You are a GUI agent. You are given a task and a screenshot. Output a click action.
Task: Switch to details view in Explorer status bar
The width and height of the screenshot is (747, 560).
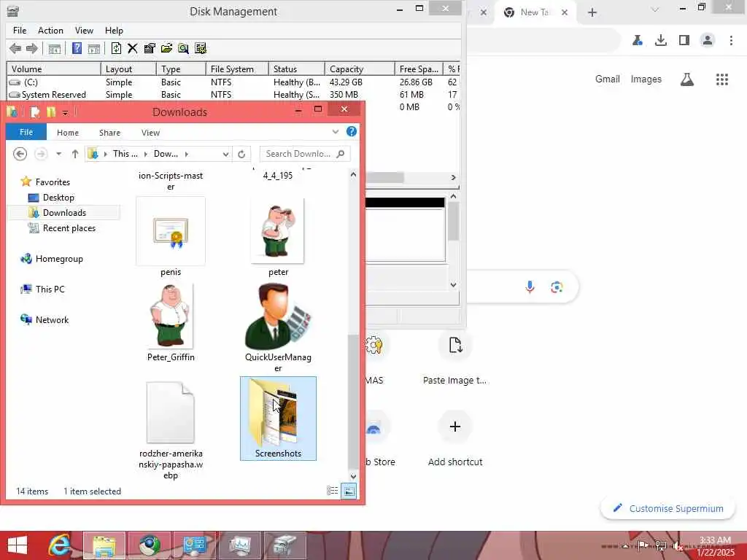click(x=333, y=491)
